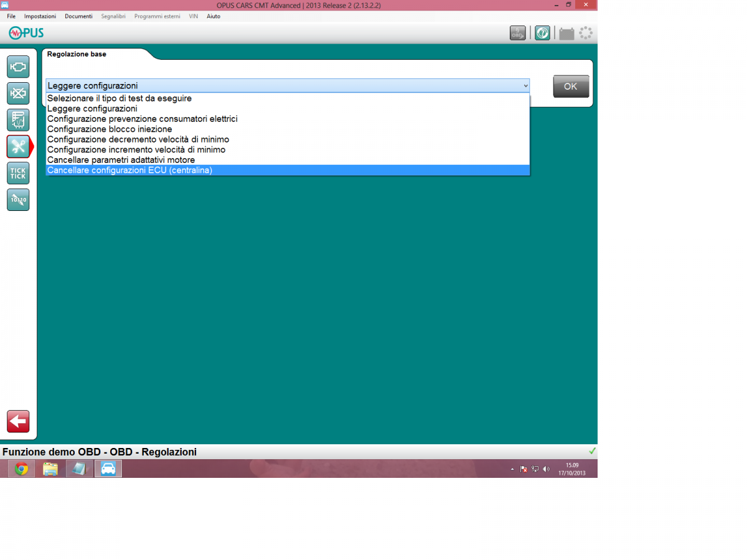The width and height of the screenshot is (747, 560).
Task: Select 'Configurazione prevenzione consumatori elettrici' entry
Action: (142, 119)
